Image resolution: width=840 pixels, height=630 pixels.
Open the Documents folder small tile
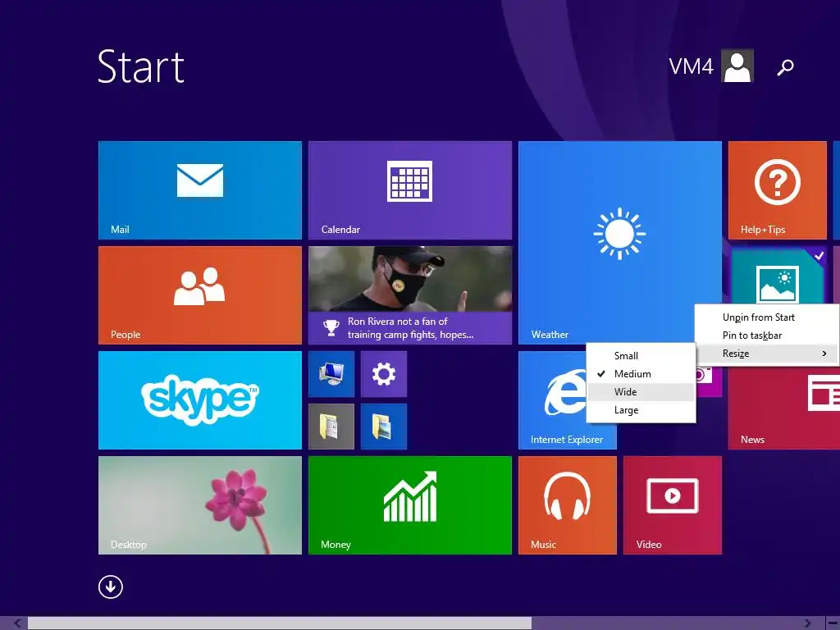click(331, 427)
